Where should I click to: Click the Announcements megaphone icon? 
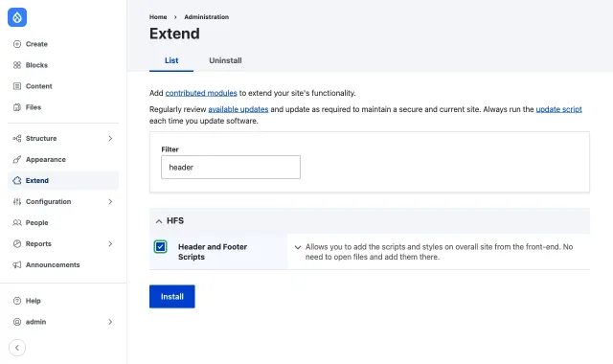(x=17, y=265)
